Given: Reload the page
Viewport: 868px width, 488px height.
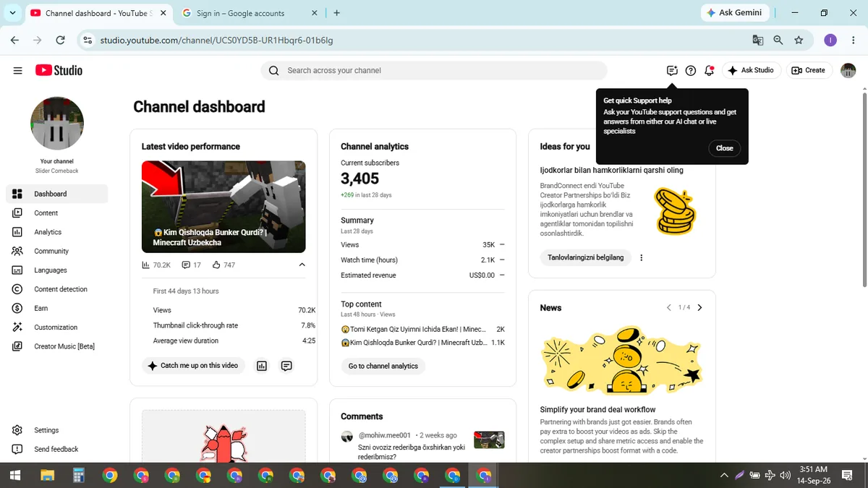Looking at the screenshot, I should tap(61, 40).
